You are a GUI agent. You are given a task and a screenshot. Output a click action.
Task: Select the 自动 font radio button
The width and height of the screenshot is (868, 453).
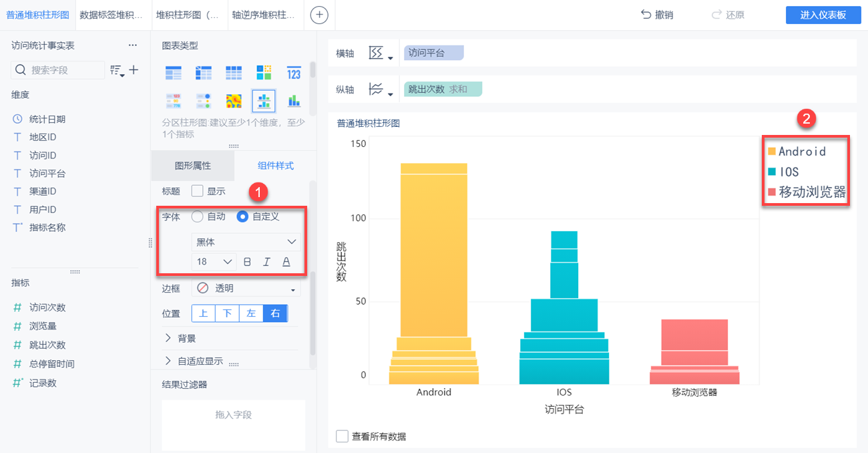click(x=197, y=216)
